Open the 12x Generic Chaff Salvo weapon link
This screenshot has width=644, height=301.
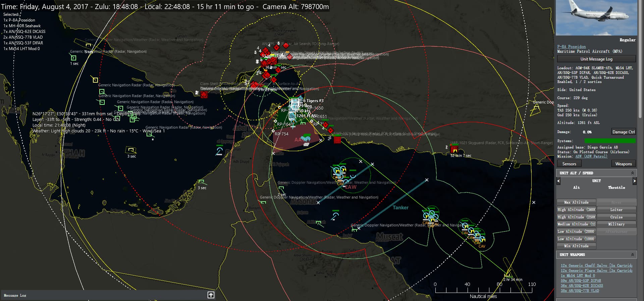[596, 265]
